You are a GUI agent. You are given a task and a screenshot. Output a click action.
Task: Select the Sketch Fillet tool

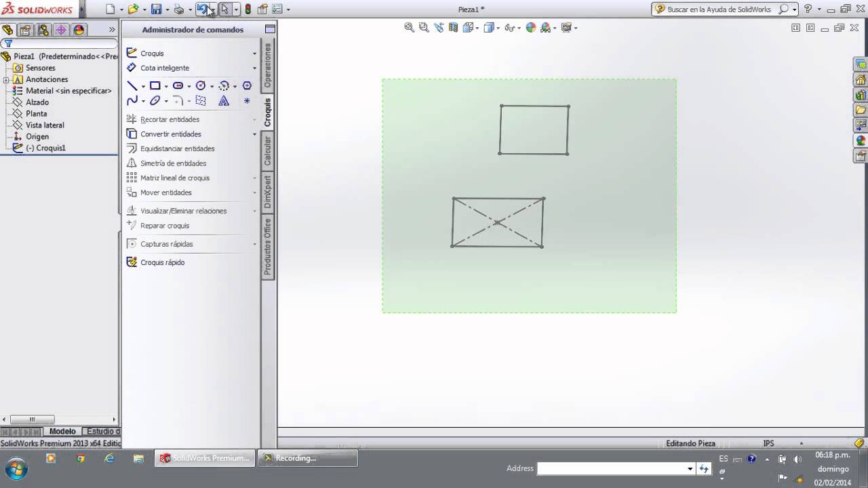pos(178,101)
